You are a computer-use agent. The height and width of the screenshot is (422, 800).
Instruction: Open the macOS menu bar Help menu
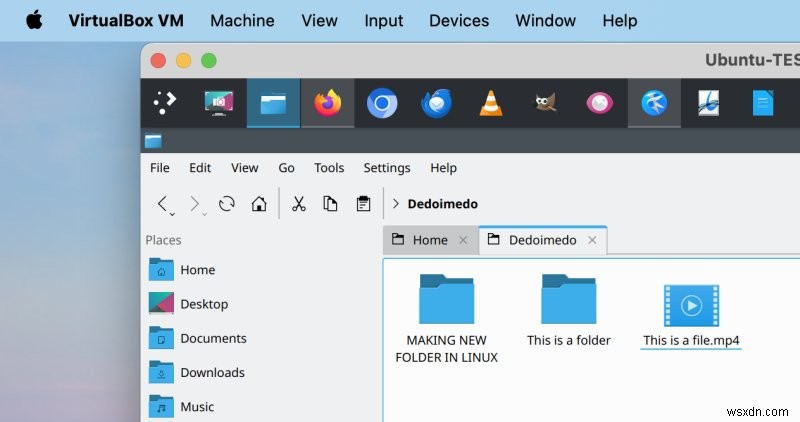click(620, 20)
